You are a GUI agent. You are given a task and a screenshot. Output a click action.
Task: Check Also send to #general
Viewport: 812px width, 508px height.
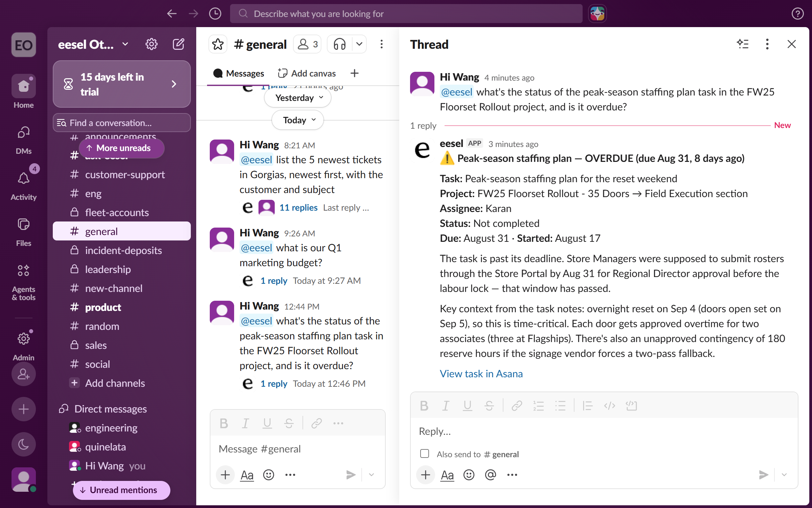click(425, 454)
